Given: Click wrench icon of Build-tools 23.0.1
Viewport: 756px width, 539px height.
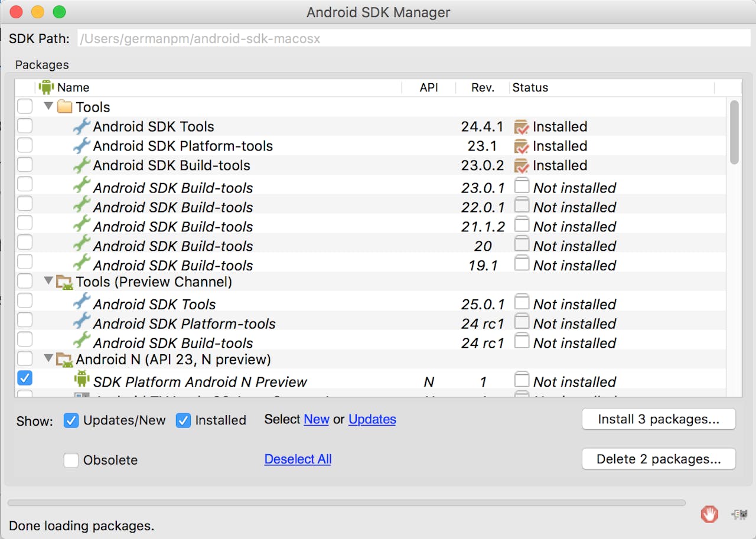Looking at the screenshot, I should point(82,185).
